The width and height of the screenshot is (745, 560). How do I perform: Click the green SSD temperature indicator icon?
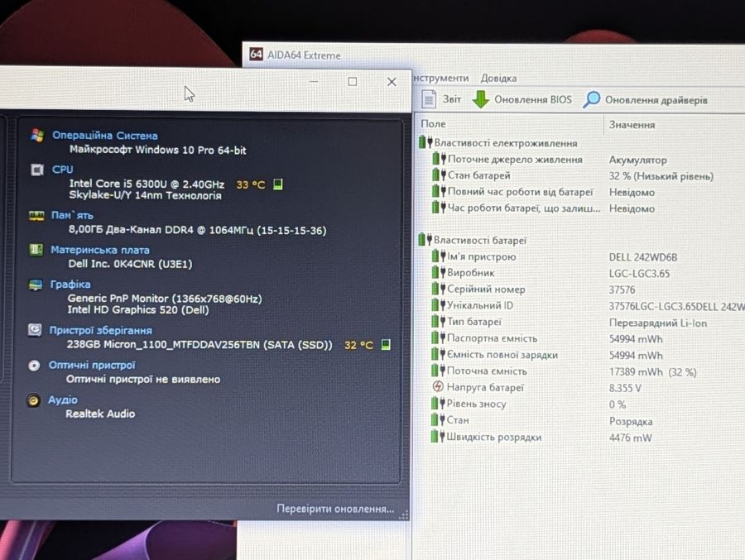(x=386, y=344)
